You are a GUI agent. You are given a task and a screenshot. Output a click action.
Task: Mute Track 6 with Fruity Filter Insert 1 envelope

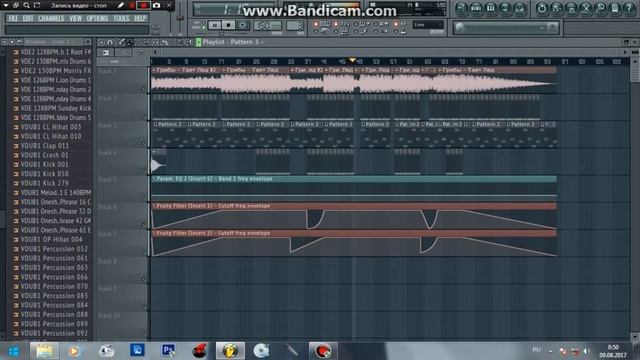point(143,225)
